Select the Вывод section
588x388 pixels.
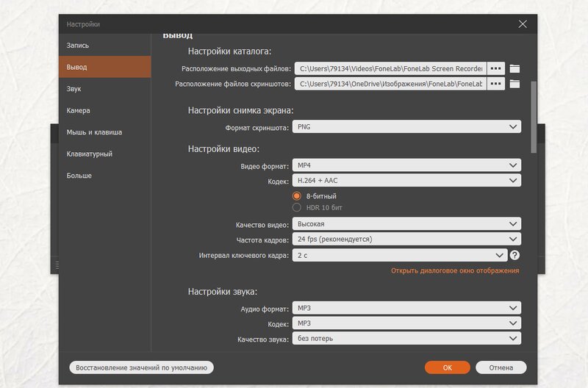[x=104, y=67]
